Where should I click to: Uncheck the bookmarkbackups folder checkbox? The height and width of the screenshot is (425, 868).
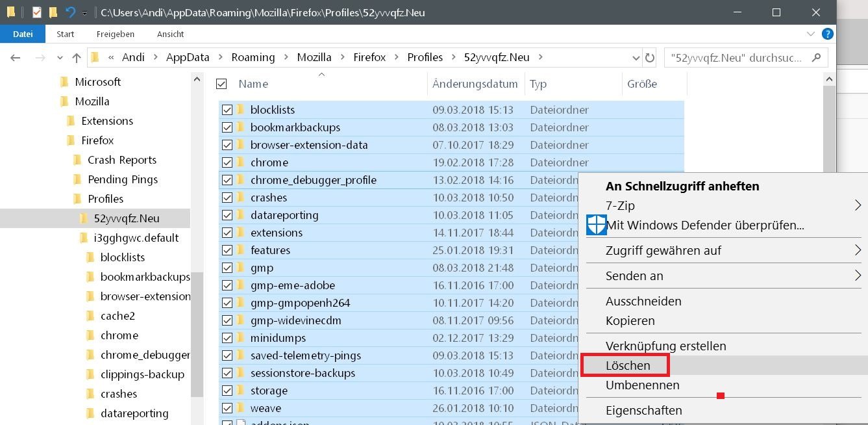coord(227,127)
